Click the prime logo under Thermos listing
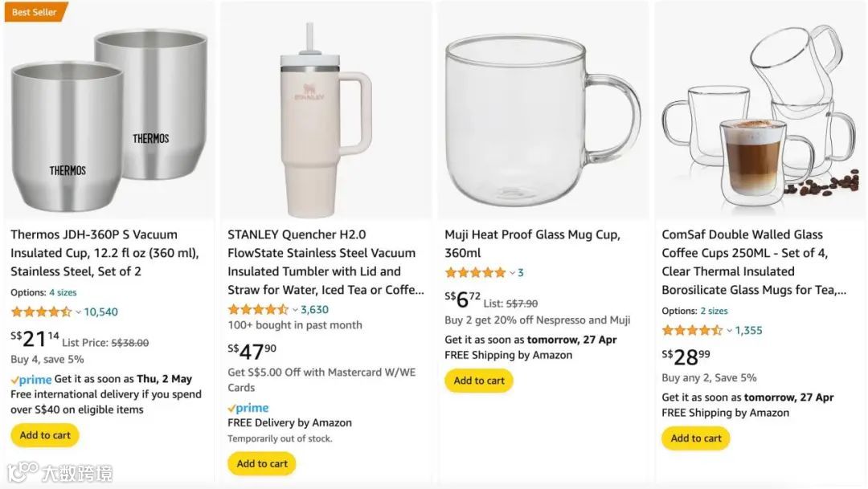 point(31,380)
